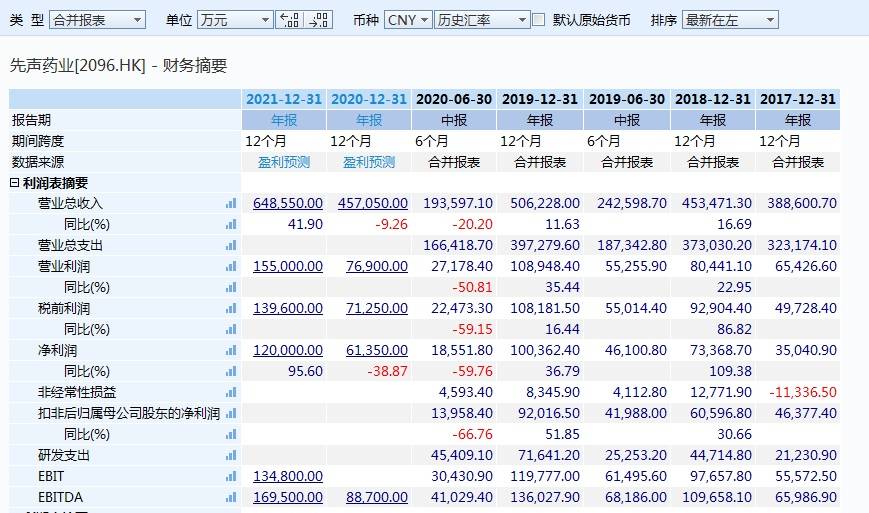Open chart icon for 营业总支出 row
Viewport: 869px width, 513px height.
231,245
